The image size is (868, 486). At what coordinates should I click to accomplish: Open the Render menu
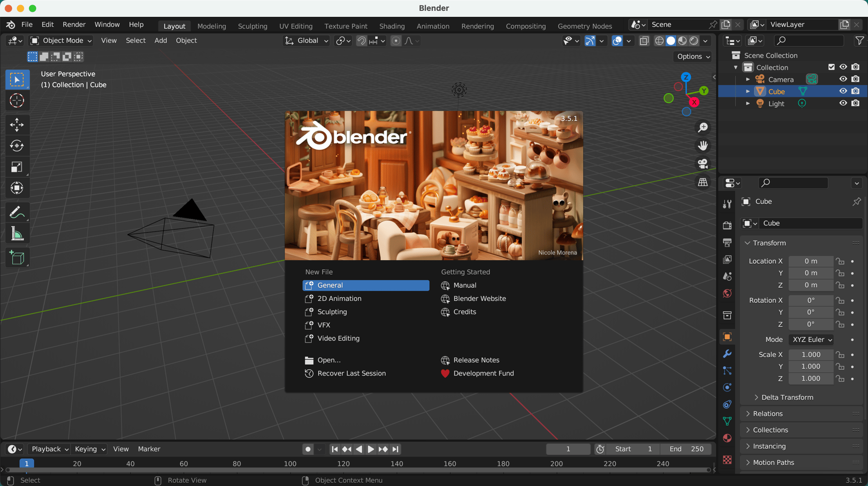(x=74, y=24)
